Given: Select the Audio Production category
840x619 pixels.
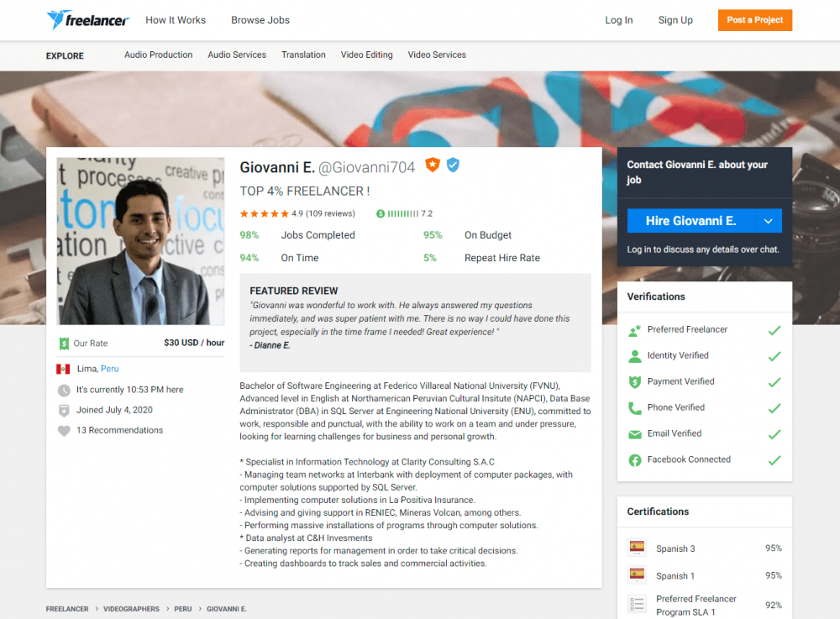Looking at the screenshot, I should point(158,55).
